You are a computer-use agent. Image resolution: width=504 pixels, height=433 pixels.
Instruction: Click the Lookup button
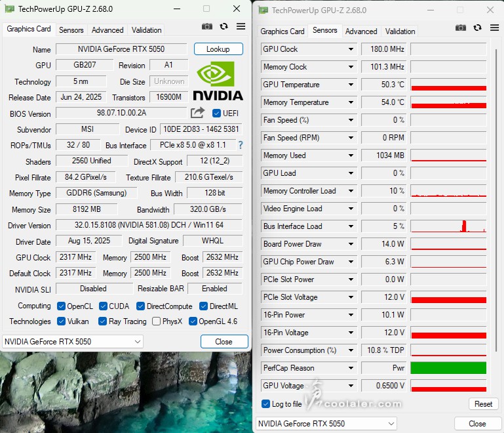click(218, 49)
